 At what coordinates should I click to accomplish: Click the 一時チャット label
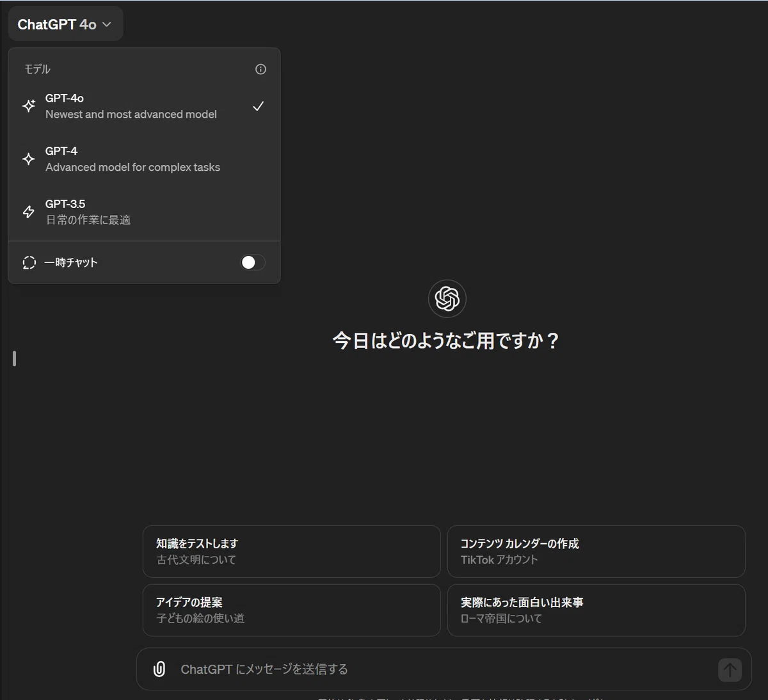70,262
